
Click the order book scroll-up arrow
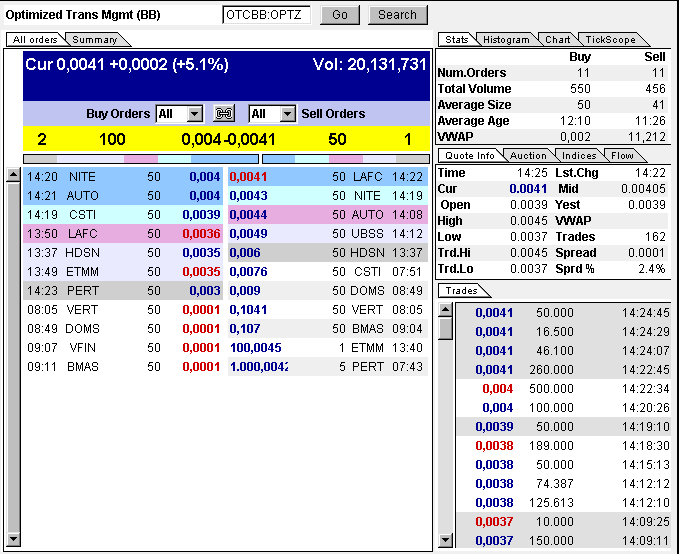point(13,176)
